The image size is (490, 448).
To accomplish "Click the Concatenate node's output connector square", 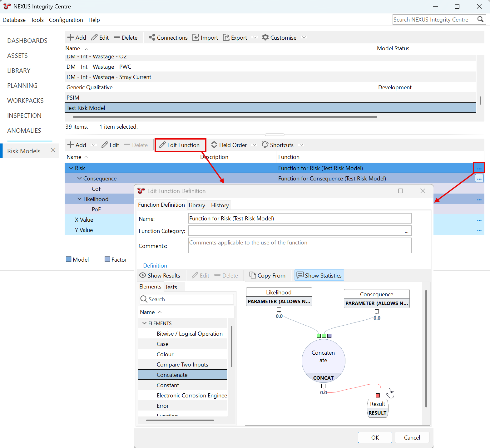I will coord(324,386).
